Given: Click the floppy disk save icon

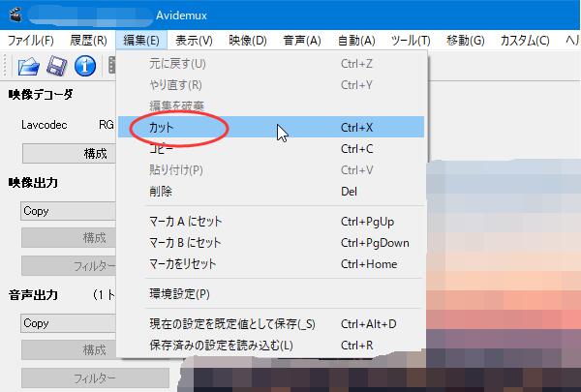Looking at the screenshot, I should [57, 66].
